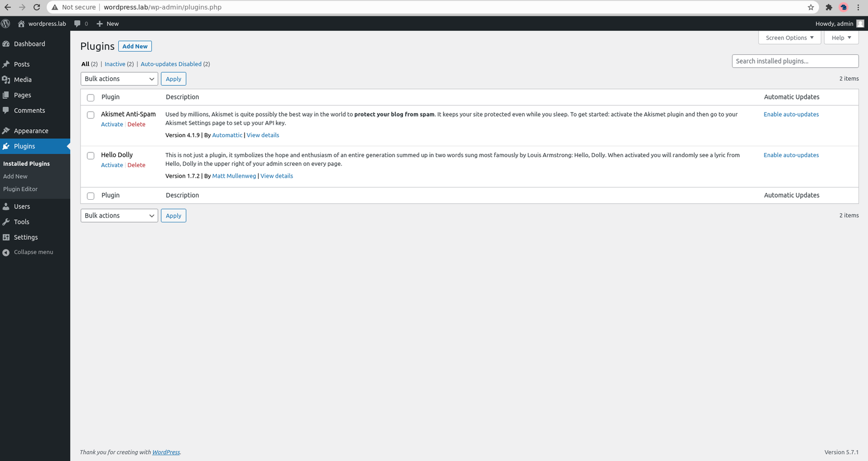Click the browser profile avatar icon
The width and height of the screenshot is (868, 461).
pyautogui.click(x=844, y=7)
